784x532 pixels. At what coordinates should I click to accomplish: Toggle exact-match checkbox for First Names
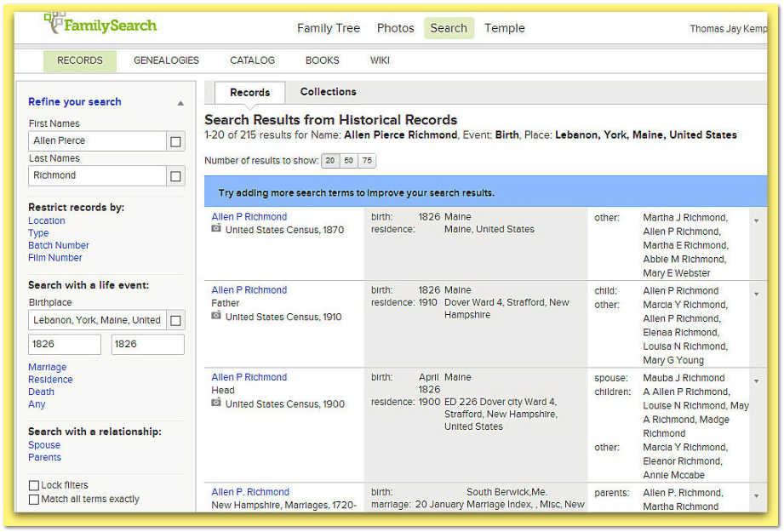pyautogui.click(x=175, y=141)
